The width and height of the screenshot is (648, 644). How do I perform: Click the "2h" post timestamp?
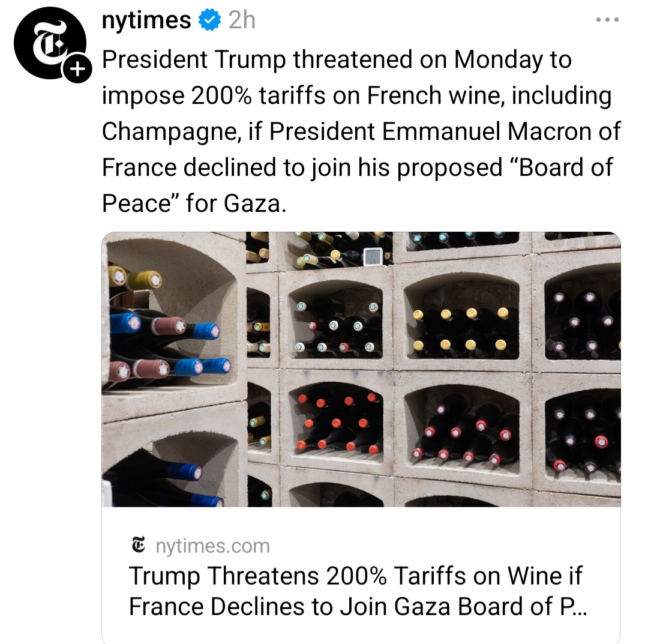(242, 21)
